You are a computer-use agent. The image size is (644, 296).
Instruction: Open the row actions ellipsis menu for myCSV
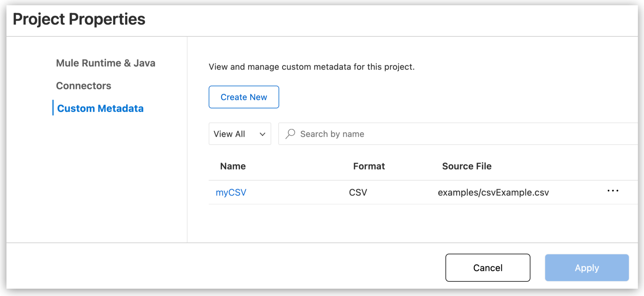point(613,191)
